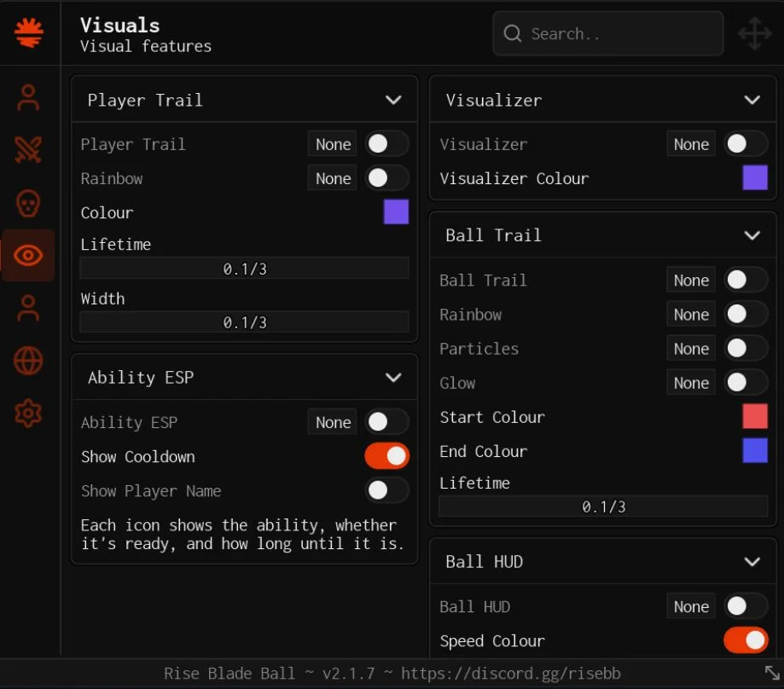Open the globe world sidebar icon
Viewport: 784px width, 689px height.
click(28, 360)
